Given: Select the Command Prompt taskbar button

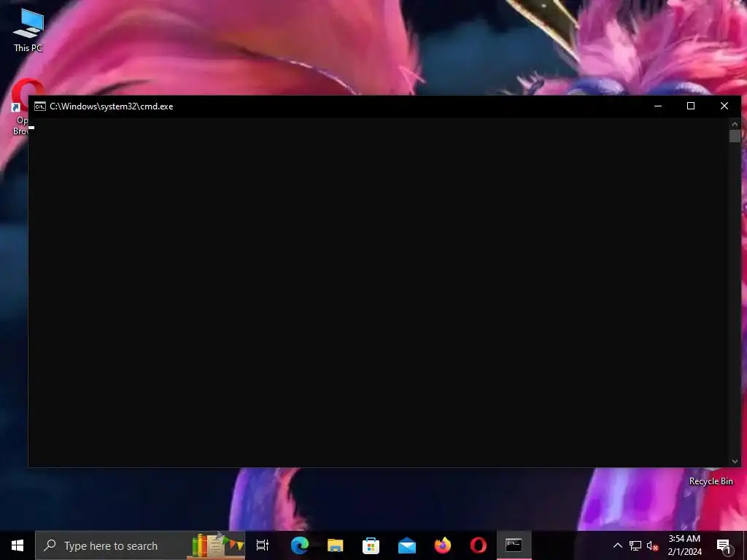Looking at the screenshot, I should coord(514,545).
